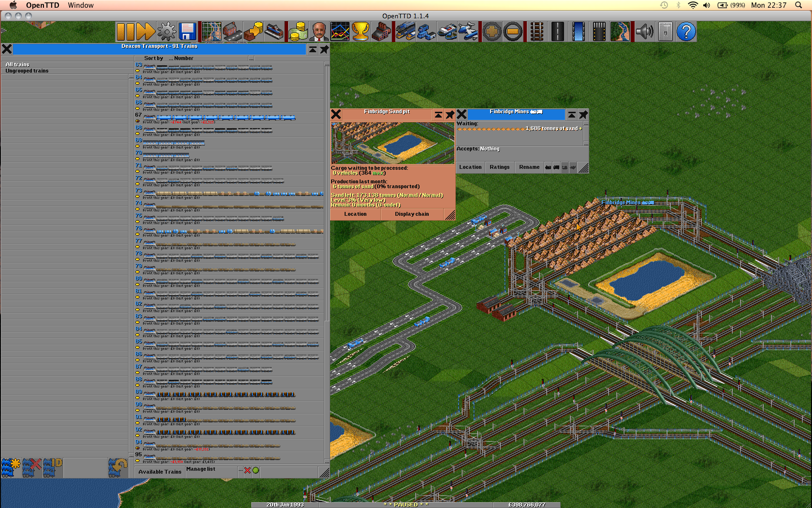Open the world map icon menu

tap(212, 32)
